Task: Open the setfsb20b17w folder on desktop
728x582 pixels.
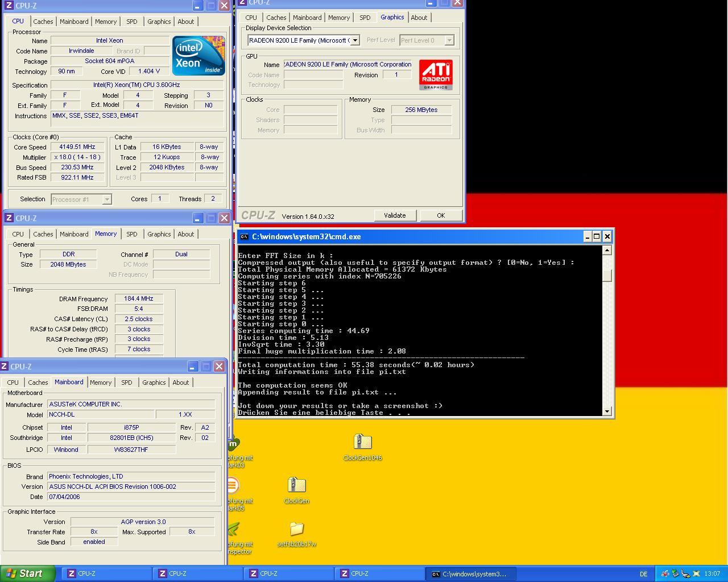Action: (296, 534)
